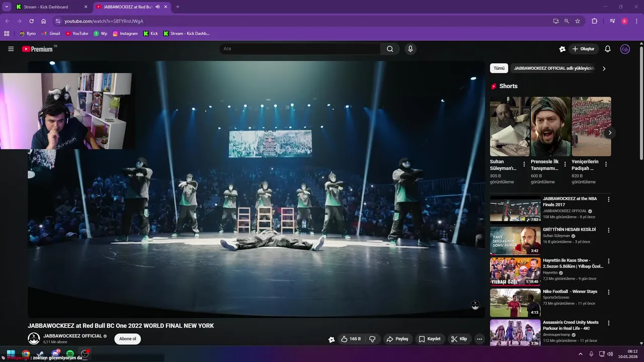Open the Oluştur create menu
The image size is (644, 362).
click(x=584, y=49)
